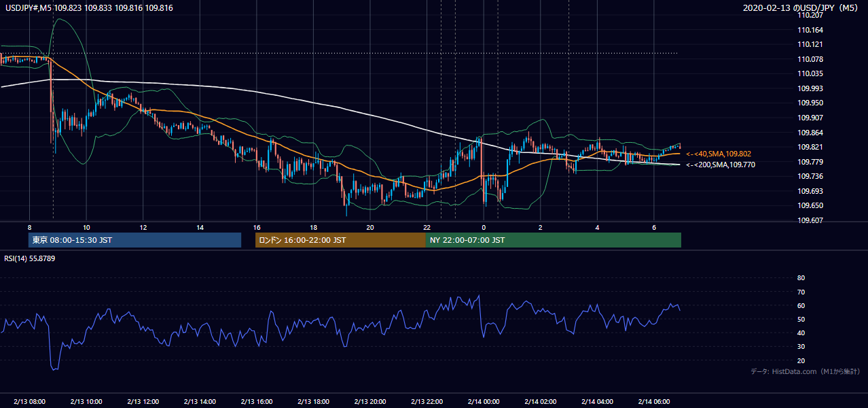Screen dimensions: 868x408
Task: Click RSI scale value 20
Action: (x=801, y=360)
